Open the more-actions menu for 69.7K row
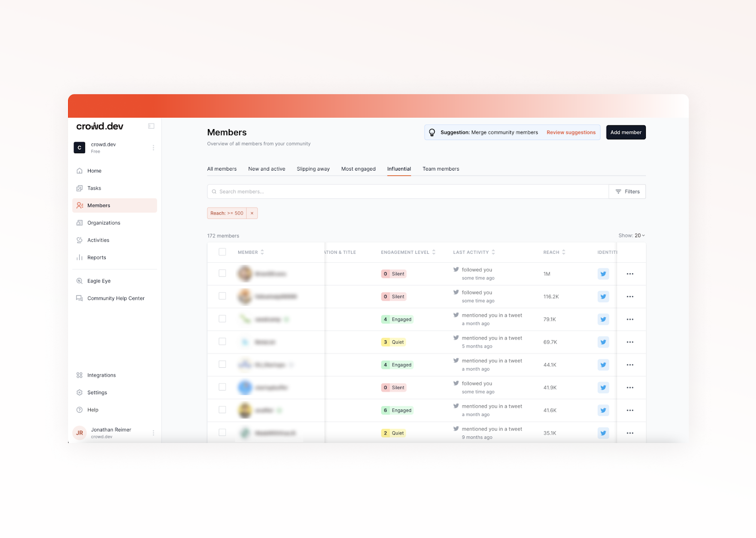The width and height of the screenshot is (756, 538). tap(630, 342)
